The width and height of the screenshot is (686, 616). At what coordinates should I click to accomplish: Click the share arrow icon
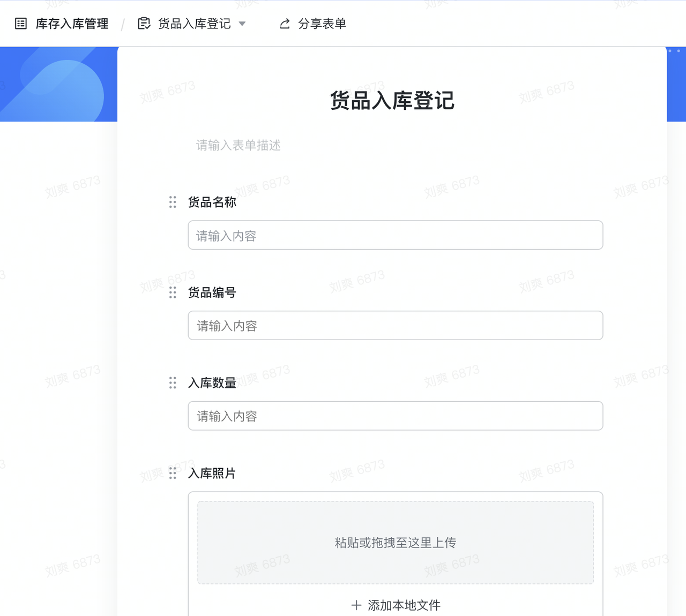(x=285, y=24)
